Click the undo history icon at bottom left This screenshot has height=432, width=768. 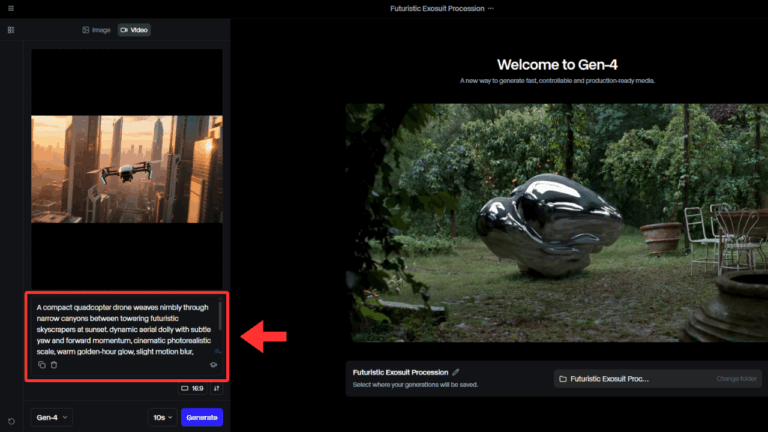coord(11,421)
